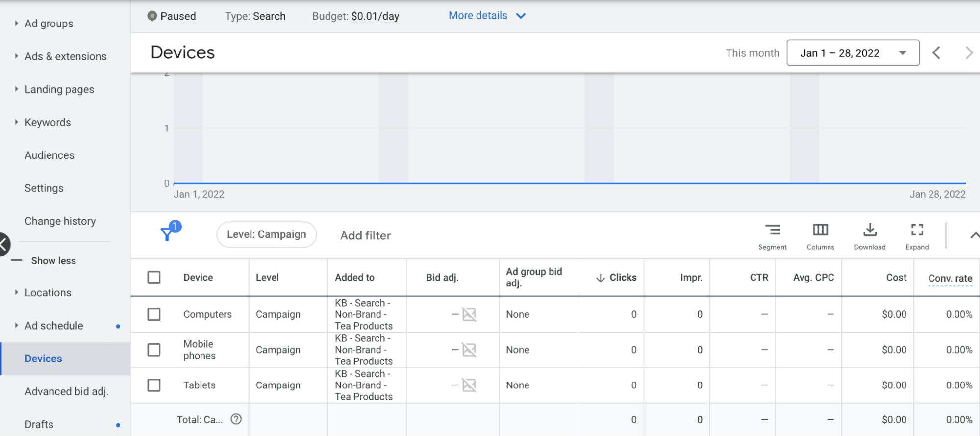Viewport: 980px width, 436px height.
Task: Click blue dot next to Ad schedule
Action: (118, 326)
